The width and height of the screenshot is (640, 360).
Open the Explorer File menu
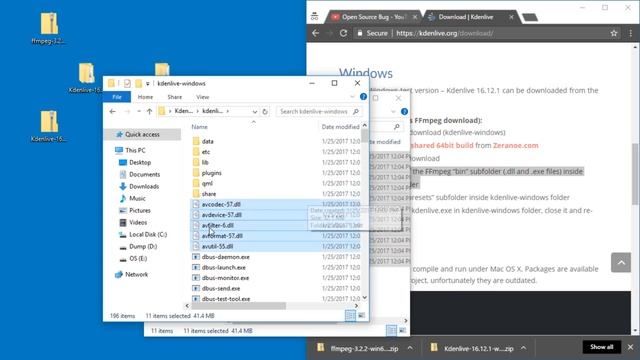click(117, 97)
